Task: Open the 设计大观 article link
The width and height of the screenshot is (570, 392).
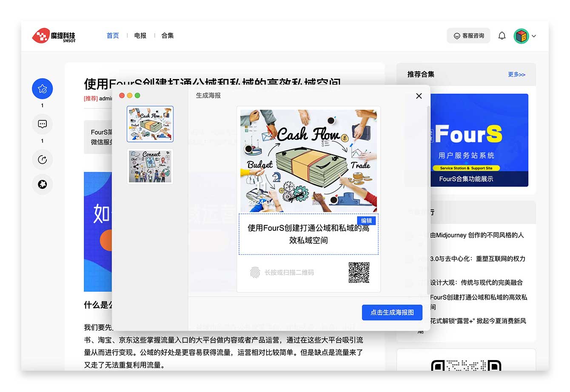Action: click(476, 282)
